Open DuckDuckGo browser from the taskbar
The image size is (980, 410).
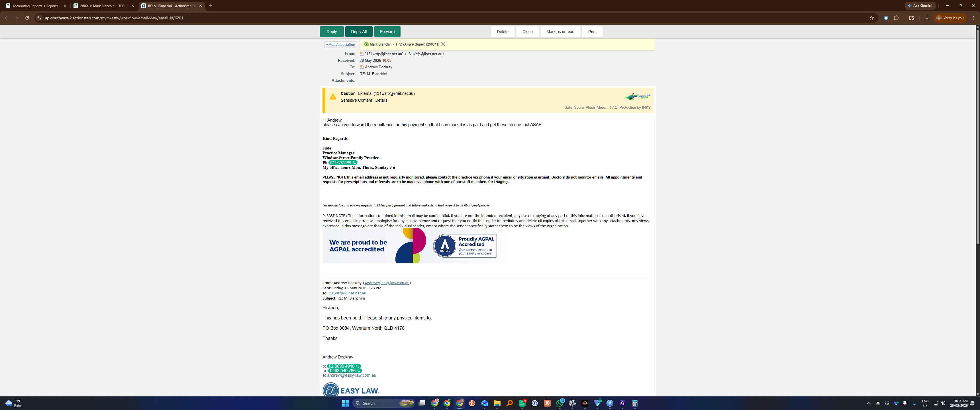click(472, 403)
